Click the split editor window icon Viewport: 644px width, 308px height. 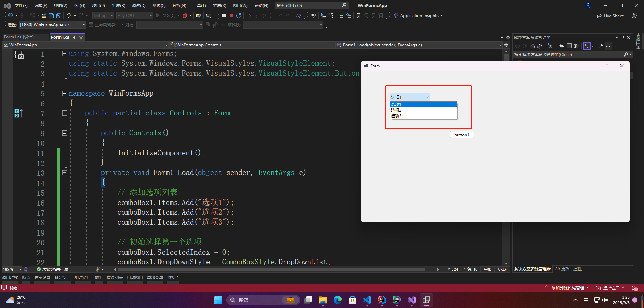506,45
